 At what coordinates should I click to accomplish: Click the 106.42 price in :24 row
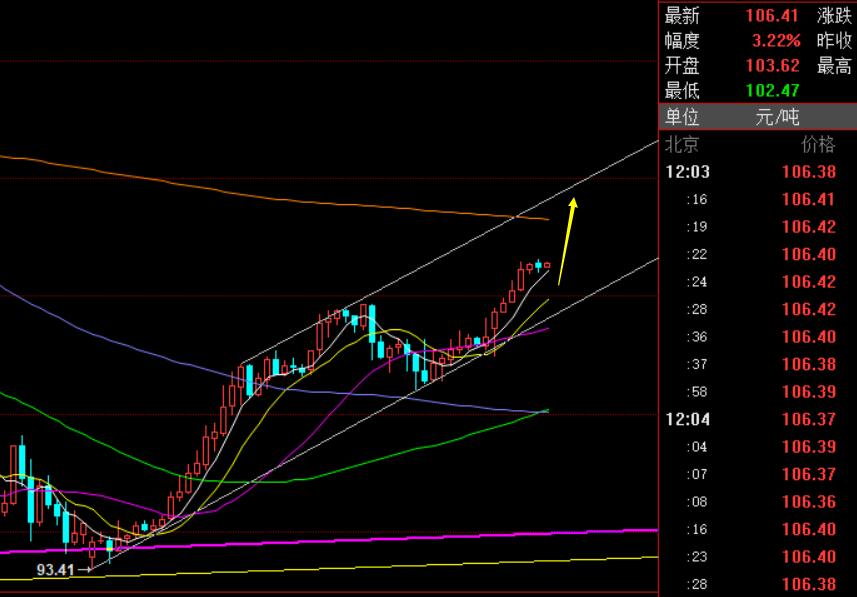click(809, 282)
